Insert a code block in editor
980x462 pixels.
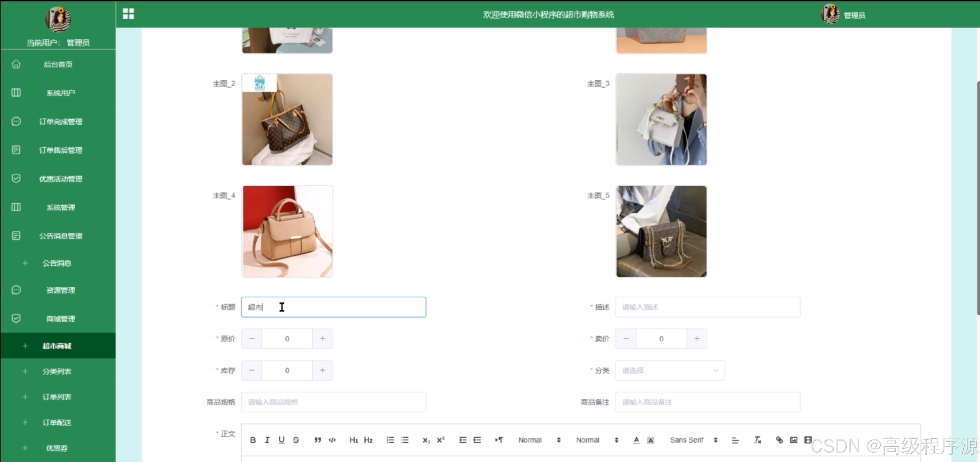(x=332, y=440)
